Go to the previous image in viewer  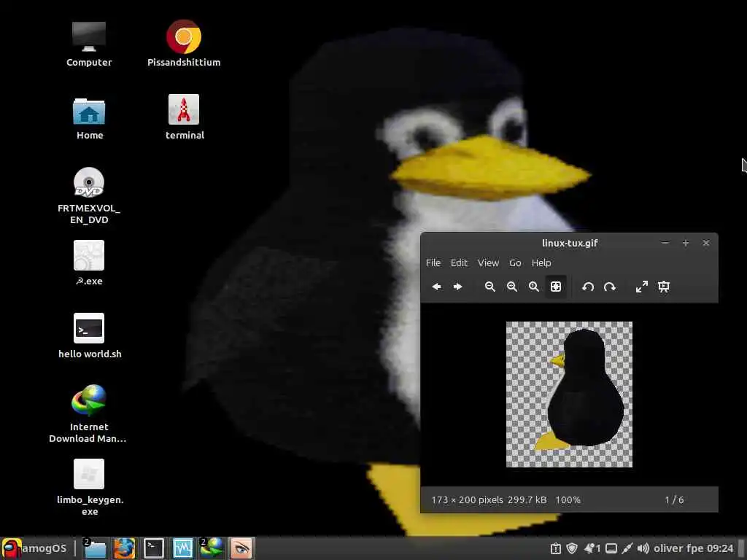click(436, 287)
